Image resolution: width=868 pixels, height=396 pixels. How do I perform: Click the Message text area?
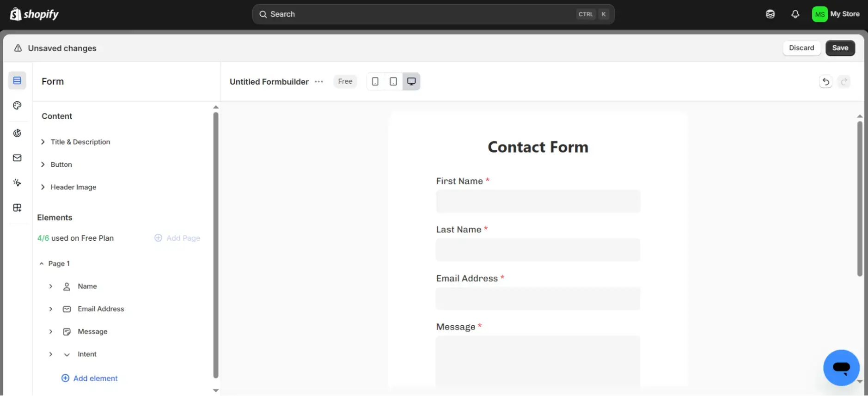coord(538,361)
